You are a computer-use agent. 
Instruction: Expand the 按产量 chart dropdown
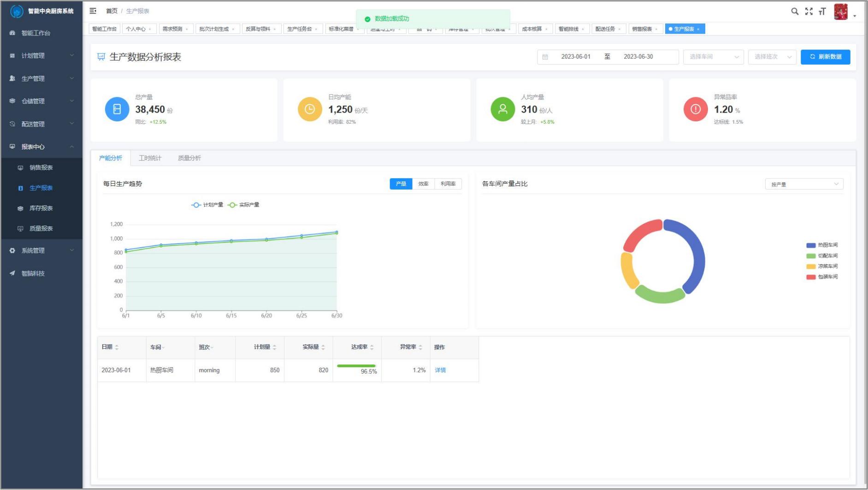[804, 184]
